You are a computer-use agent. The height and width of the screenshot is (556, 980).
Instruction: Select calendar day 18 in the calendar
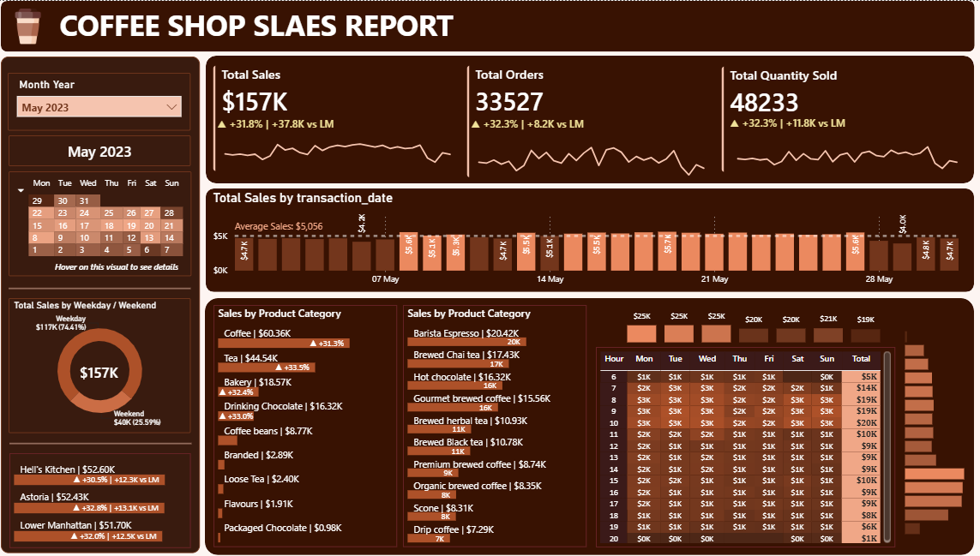point(110,225)
